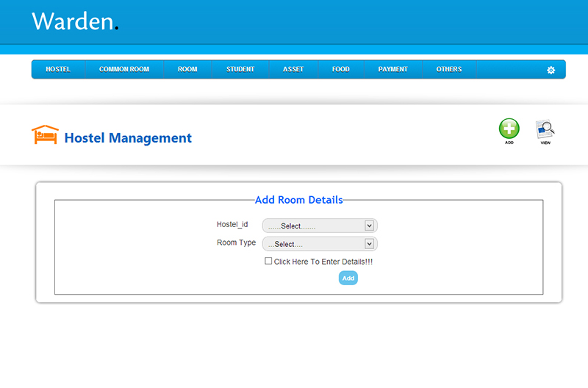Viewport: 588px width, 388px height.
Task: Open the HOSTEL menu
Action: click(x=58, y=69)
